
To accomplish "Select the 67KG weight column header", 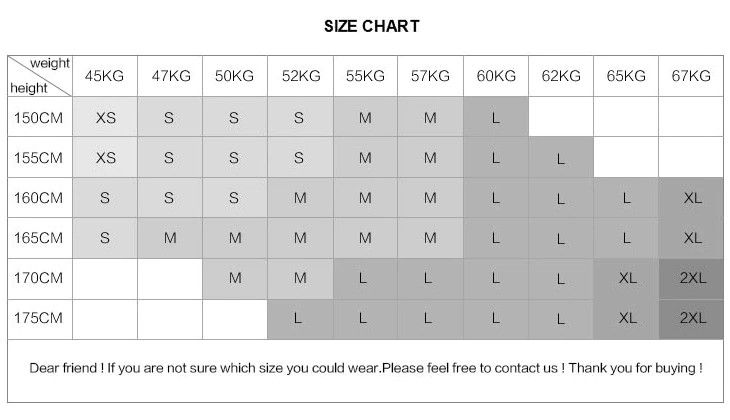I will (691, 76).
